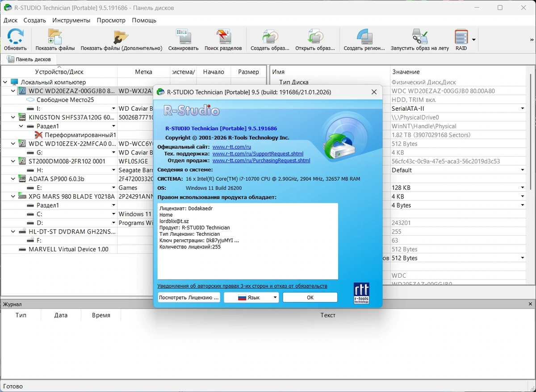Select the XPG MARS 980 BLADE drive icon
Screen dimensions: 536x392
[x=22, y=196]
